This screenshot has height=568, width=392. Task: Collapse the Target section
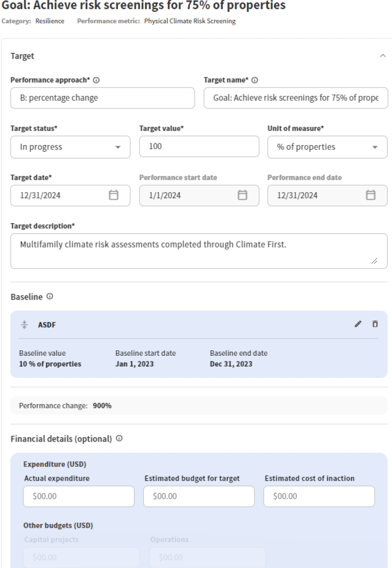382,55
